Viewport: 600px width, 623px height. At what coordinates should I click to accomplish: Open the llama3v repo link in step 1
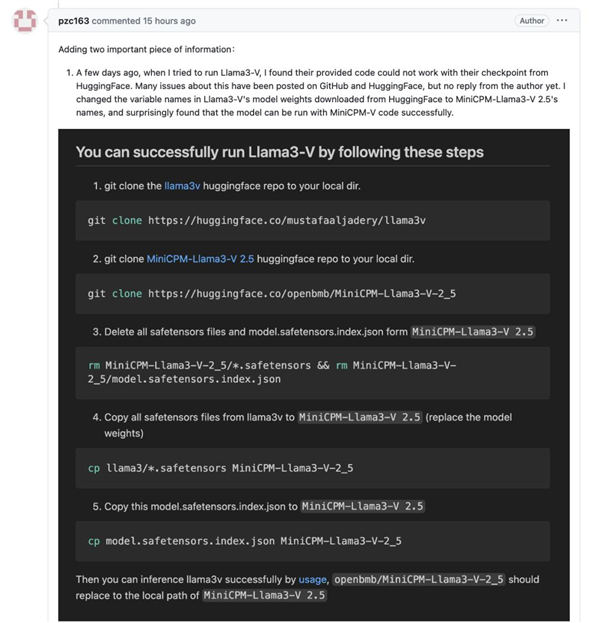(182, 186)
